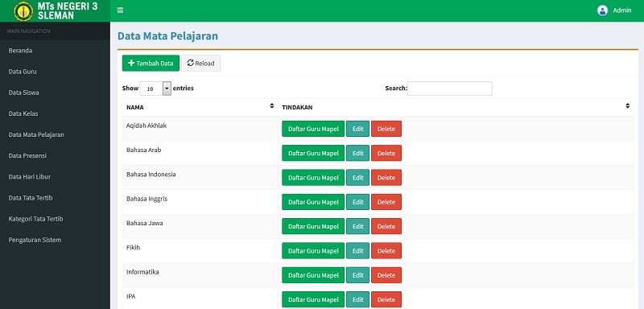Click the Tambah Data button

[151, 64]
